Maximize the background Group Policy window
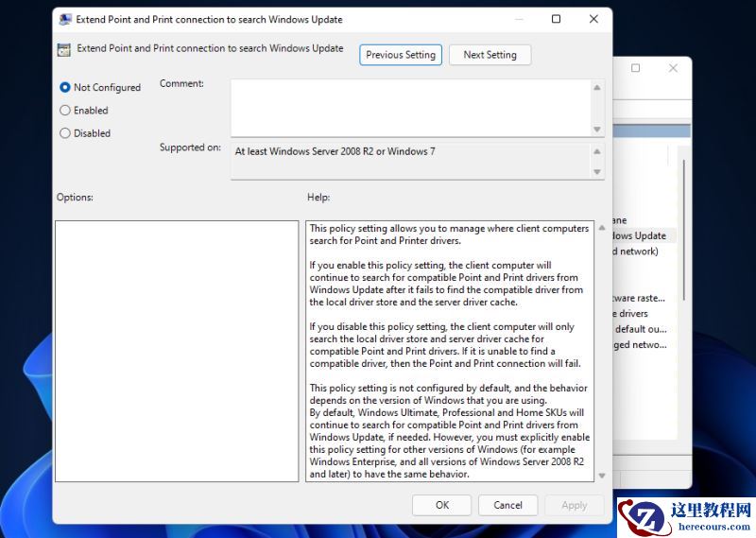The image size is (756, 538). click(x=635, y=68)
